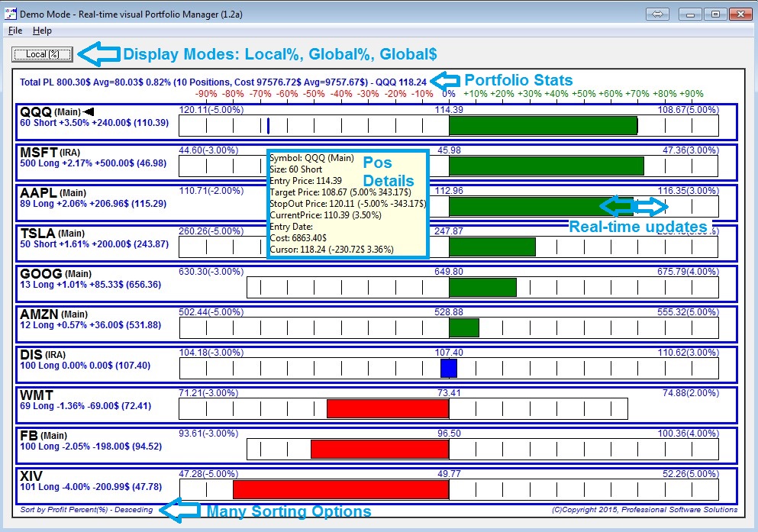Click AMZN row's entry price "528.88"
Image resolution: width=758 pixels, height=532 pixels.
click(x=449, y=312)
